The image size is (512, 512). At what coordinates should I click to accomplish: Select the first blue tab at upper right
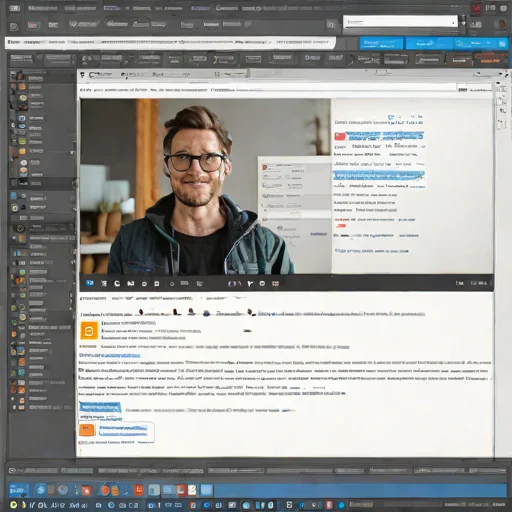pyautogui.click(x=381, y=43)
